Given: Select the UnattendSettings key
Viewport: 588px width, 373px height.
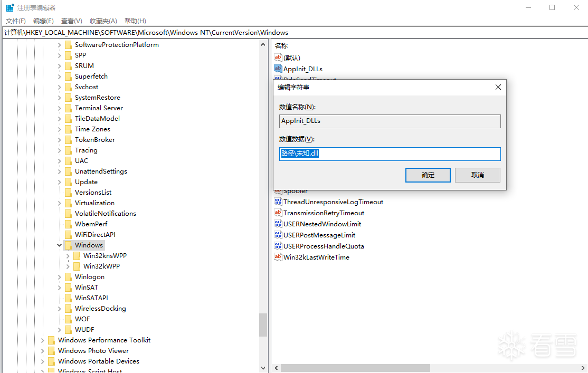Looking at the screenshot, I should [x=101, y=171].
